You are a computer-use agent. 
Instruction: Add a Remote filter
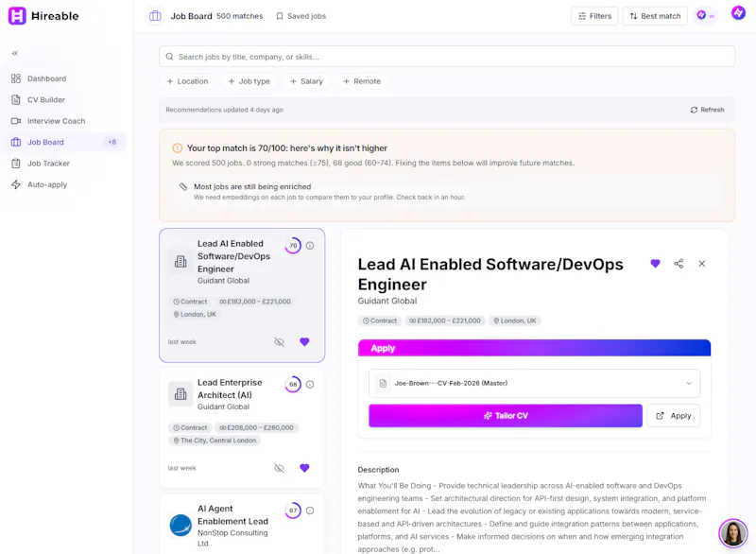(x=362, y=81)
